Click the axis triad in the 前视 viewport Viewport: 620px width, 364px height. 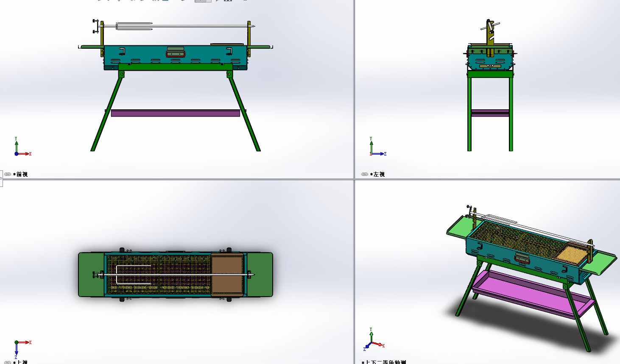tap(22, 147)
